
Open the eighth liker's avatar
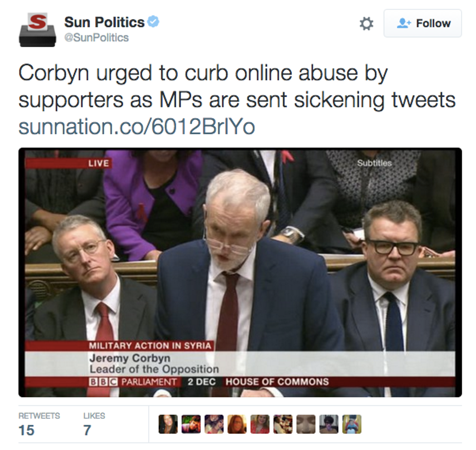329,424
